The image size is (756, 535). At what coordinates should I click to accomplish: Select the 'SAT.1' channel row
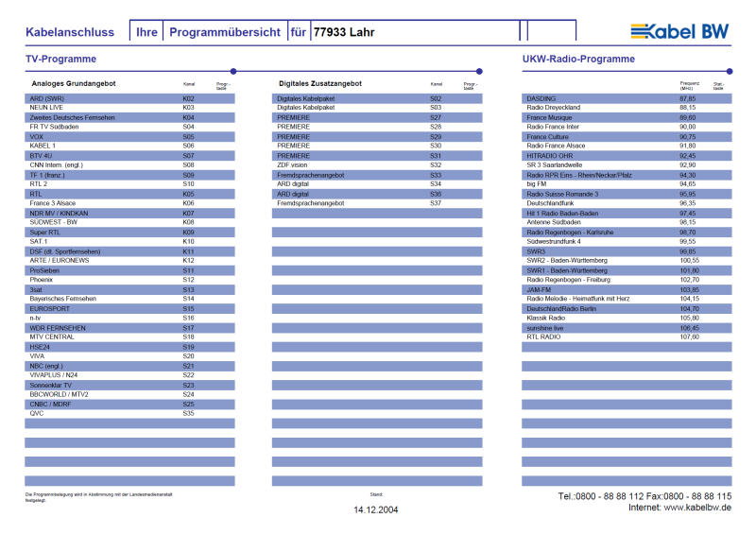[x=129, y=241]
